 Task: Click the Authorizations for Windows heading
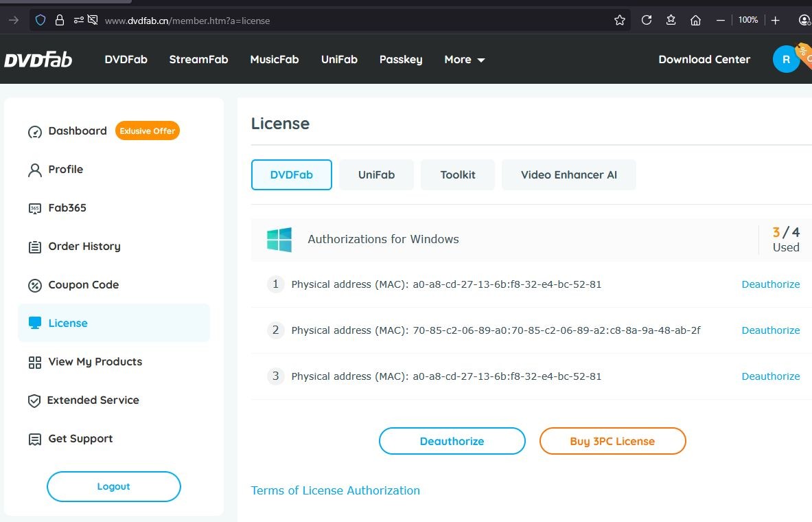(383, 239)
